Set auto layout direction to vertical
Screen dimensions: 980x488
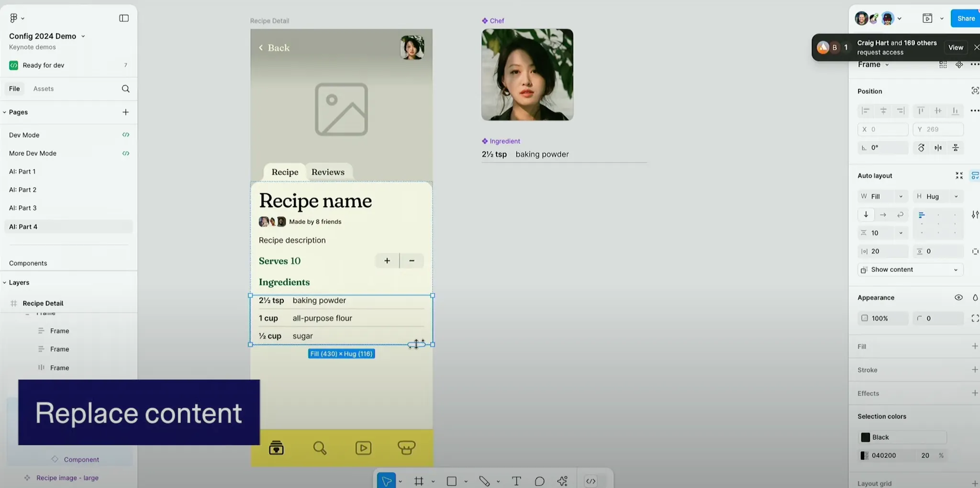tap(866, 215)
